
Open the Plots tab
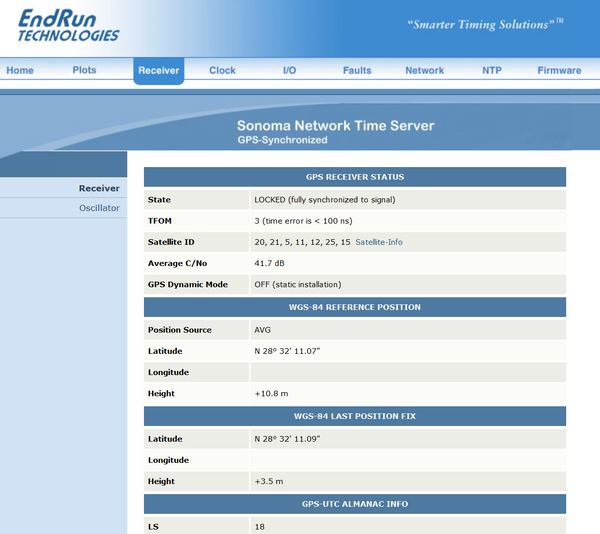point(84,70)
